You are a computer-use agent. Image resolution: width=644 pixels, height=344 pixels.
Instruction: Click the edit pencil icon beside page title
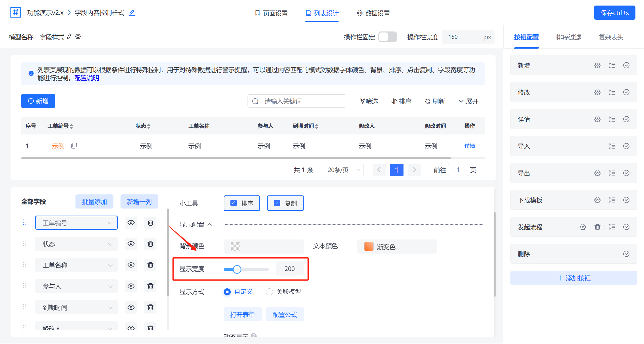point(132,13)
